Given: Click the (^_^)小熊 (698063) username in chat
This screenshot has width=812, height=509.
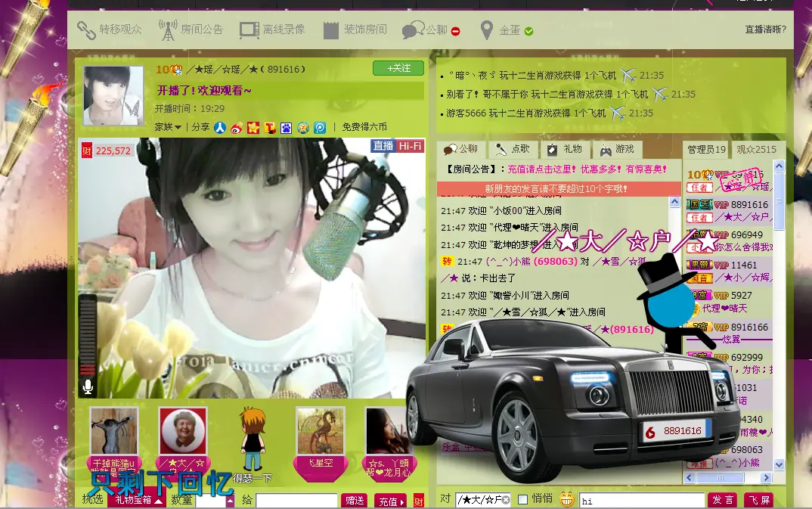Looking at the screenshot, I should click(531, 262).
